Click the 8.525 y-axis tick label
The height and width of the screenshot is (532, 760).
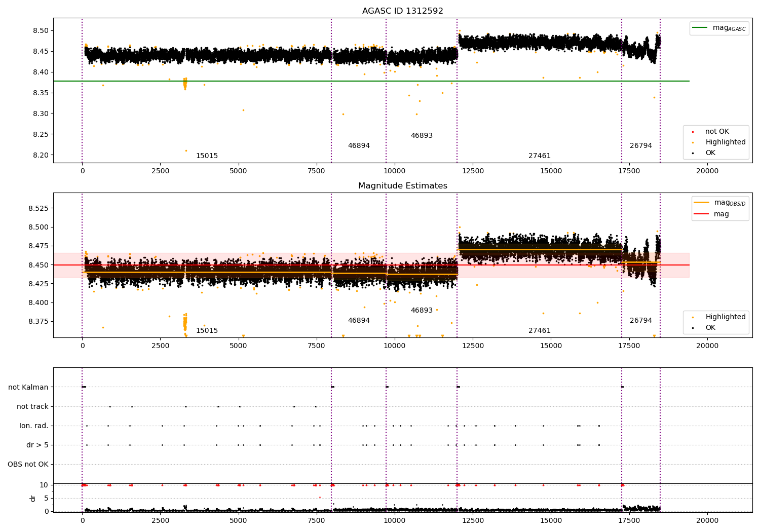[x=39, y=208]
